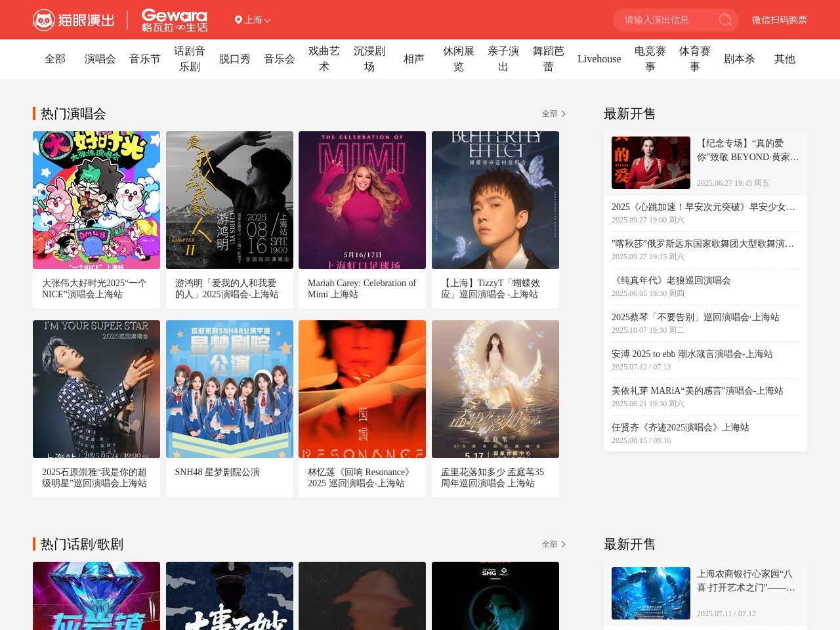Open 孟庭苇 孟里花落知多少 poster
Screen dimensions: 840x630
pos(495,389)
